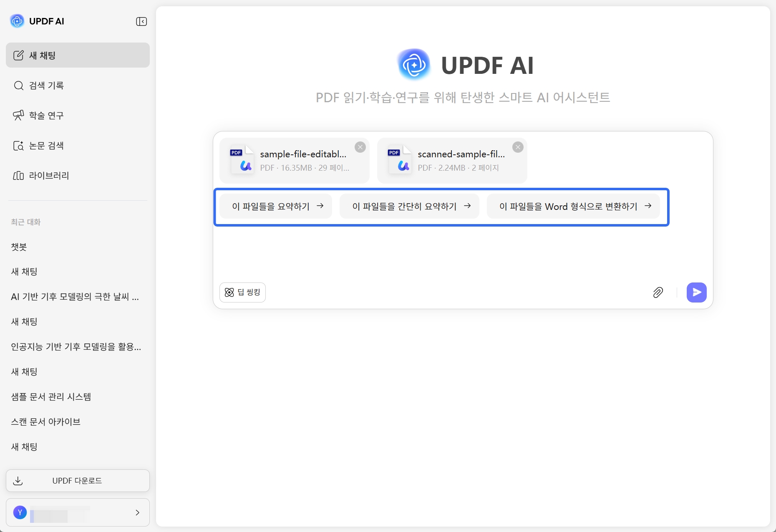Collapse the sidebar with the panel icon
Image resolution: width=776 pixels, height=532 pixels.
[141, 21]
